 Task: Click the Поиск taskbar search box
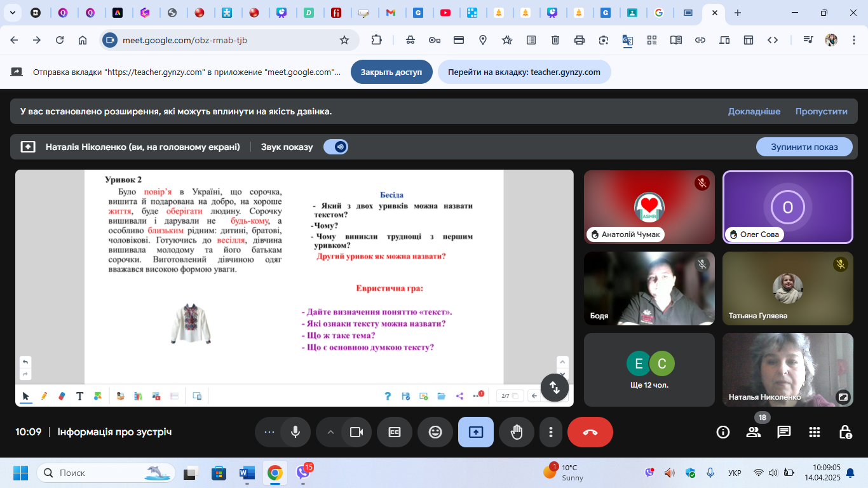(105, 473)
